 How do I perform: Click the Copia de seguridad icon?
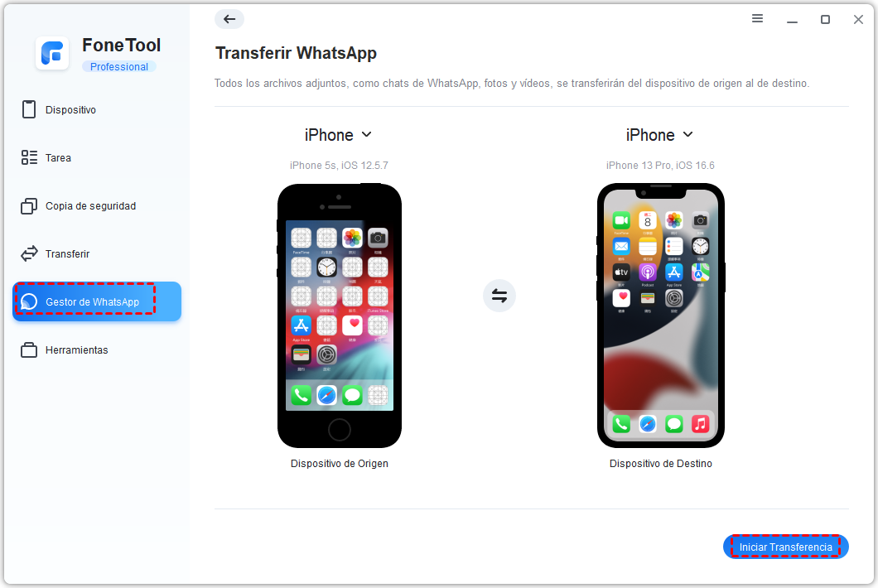29,206
